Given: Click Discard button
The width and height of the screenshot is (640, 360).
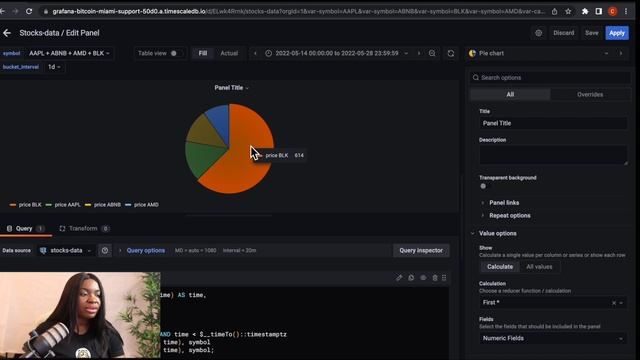Looking at the screenshot, I should pos(563,33).
